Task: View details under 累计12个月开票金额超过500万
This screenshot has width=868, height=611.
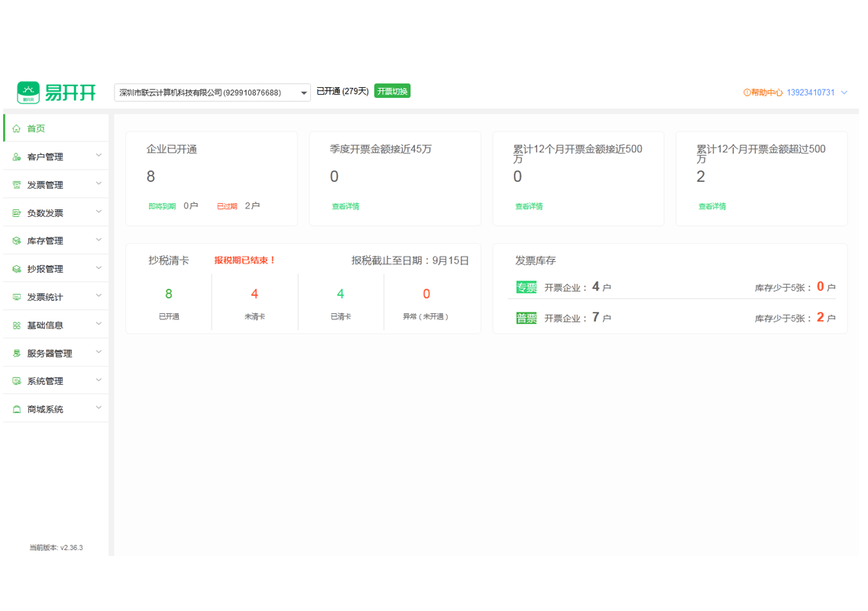Action: click(x=712, y=206)
